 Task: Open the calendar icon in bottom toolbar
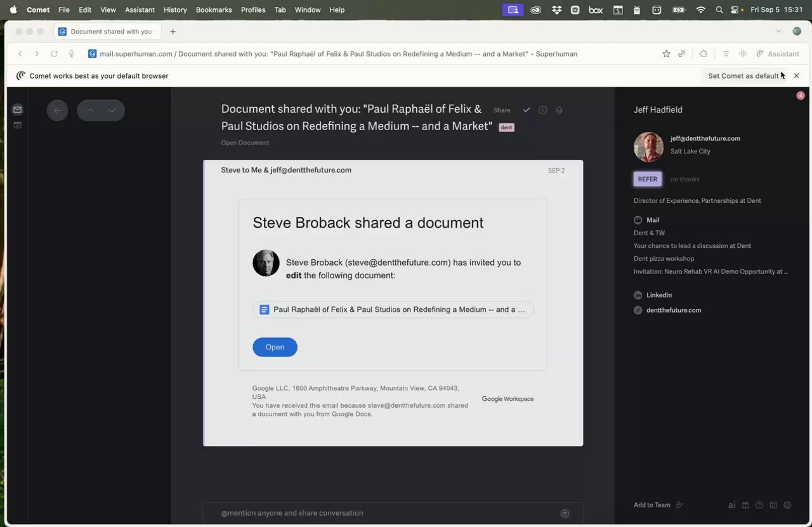[773, 505]
